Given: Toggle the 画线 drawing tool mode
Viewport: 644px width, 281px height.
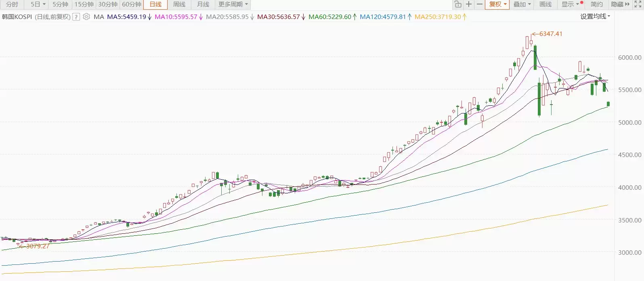Looking at the screenshot, I should (545, 4).
